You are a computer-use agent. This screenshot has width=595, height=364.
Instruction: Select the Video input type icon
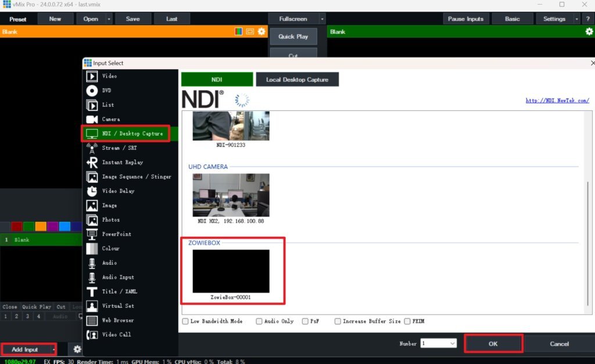click(92, 76)
